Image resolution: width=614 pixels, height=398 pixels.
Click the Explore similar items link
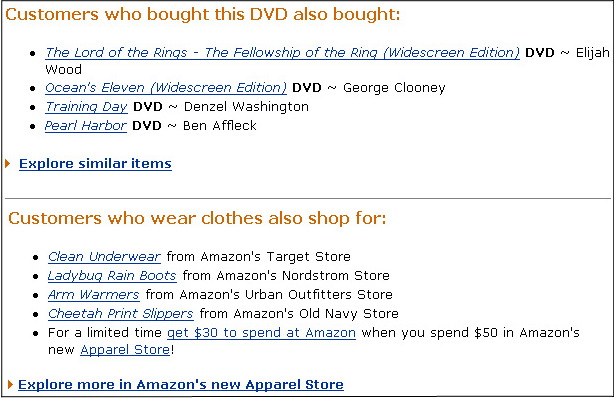[x=95, y=163]
